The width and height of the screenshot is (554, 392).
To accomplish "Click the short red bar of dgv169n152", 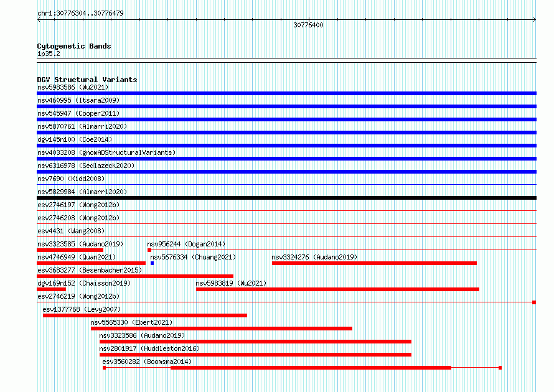I will [x=51, y=289].
